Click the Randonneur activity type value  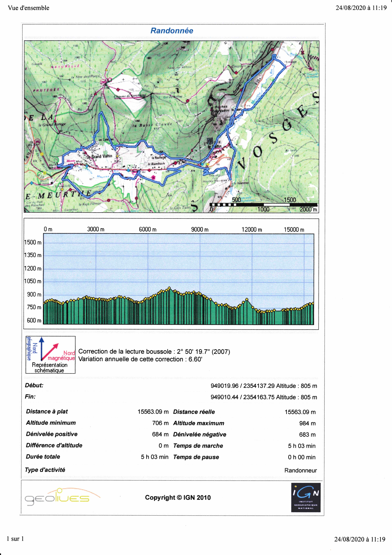[x=300, y=470]
